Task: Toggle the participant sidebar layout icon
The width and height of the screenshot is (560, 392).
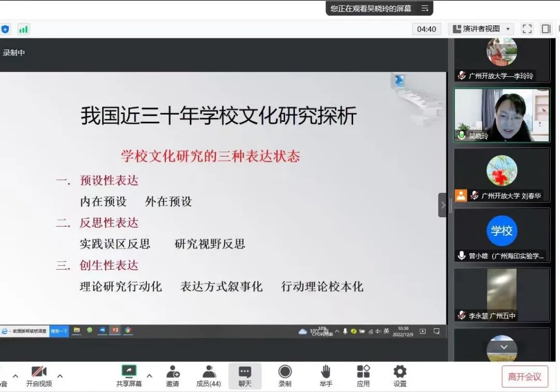Action: coord(546,29)
